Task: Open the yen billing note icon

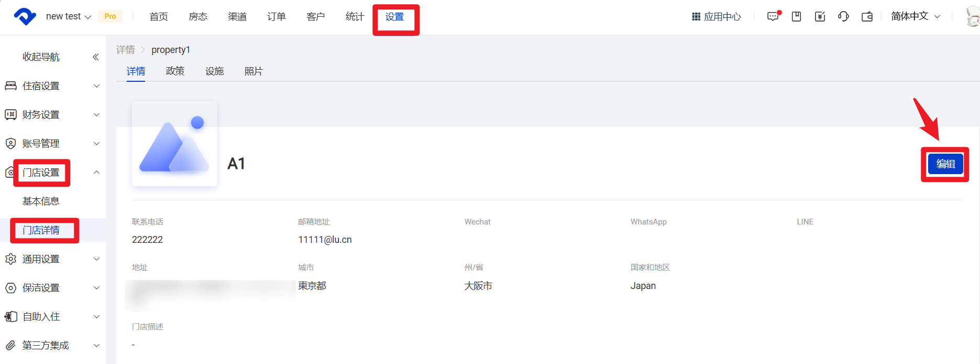Action: click(x=820, y=17)
